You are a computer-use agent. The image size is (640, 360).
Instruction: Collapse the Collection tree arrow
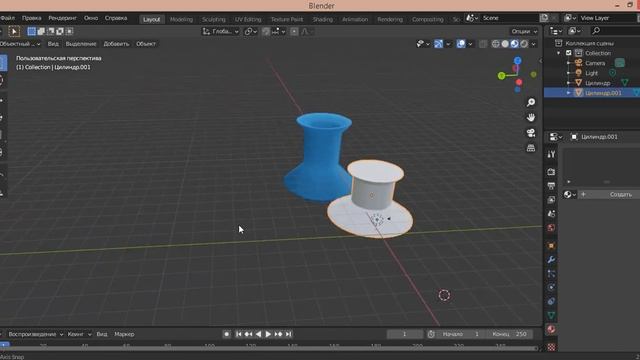click(x=559, y=53)
